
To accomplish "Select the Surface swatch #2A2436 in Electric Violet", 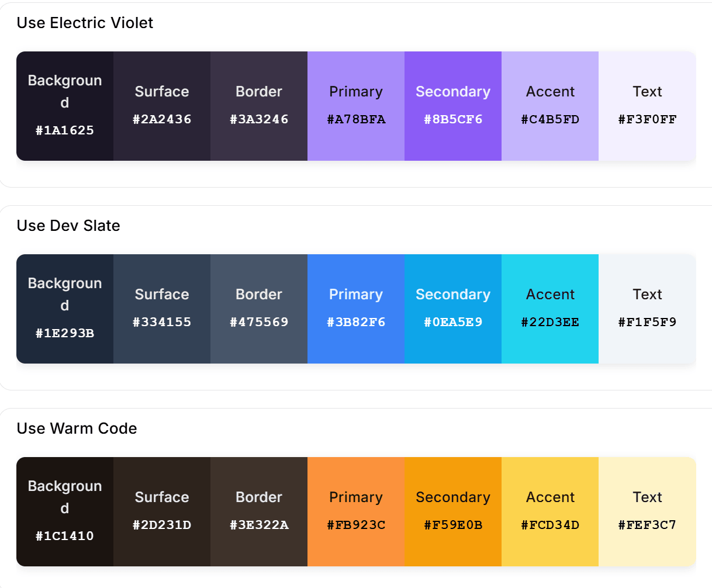I will click(162, 105).
